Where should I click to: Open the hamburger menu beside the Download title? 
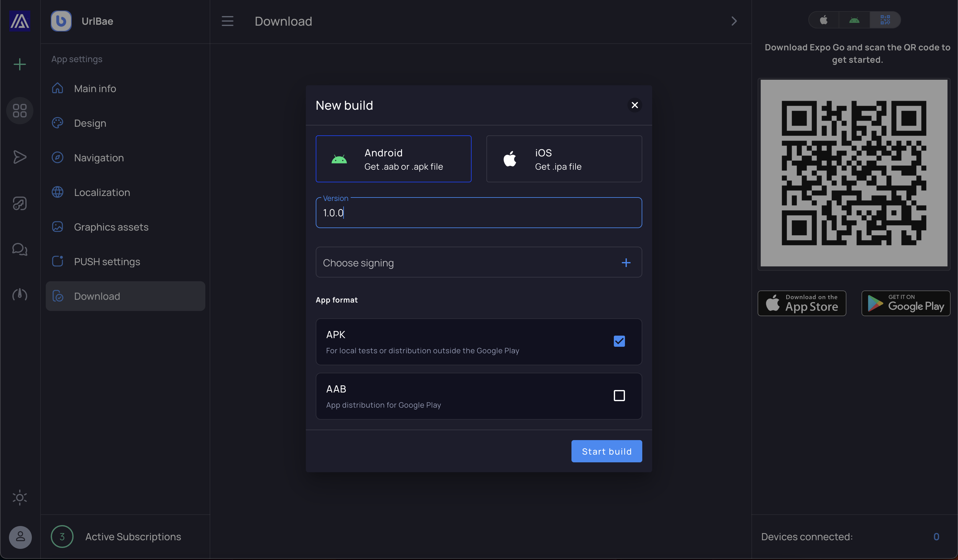(x=227, y=21)
